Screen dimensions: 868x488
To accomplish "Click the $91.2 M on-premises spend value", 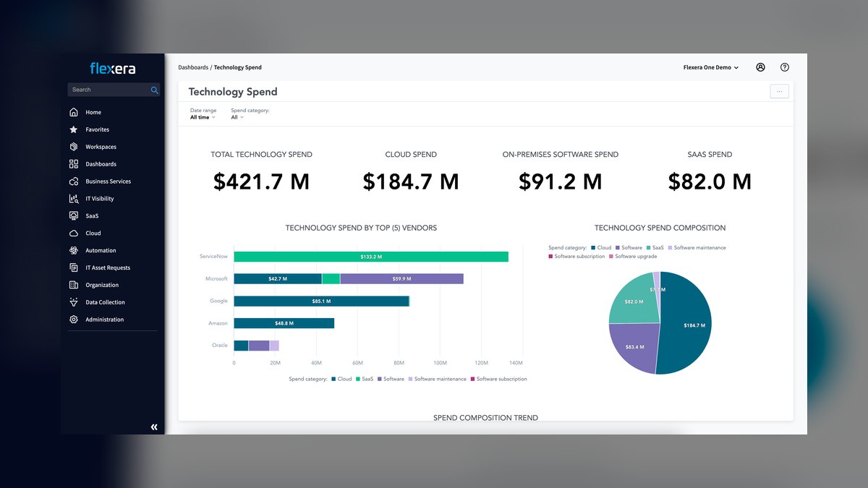I will pyautogui.click(x=561, y=181).
